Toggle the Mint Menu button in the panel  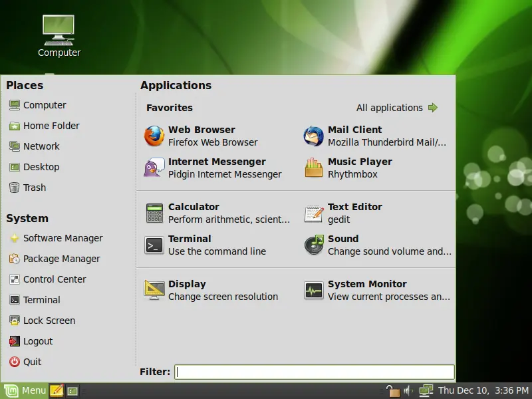click(x=25, y=391)
